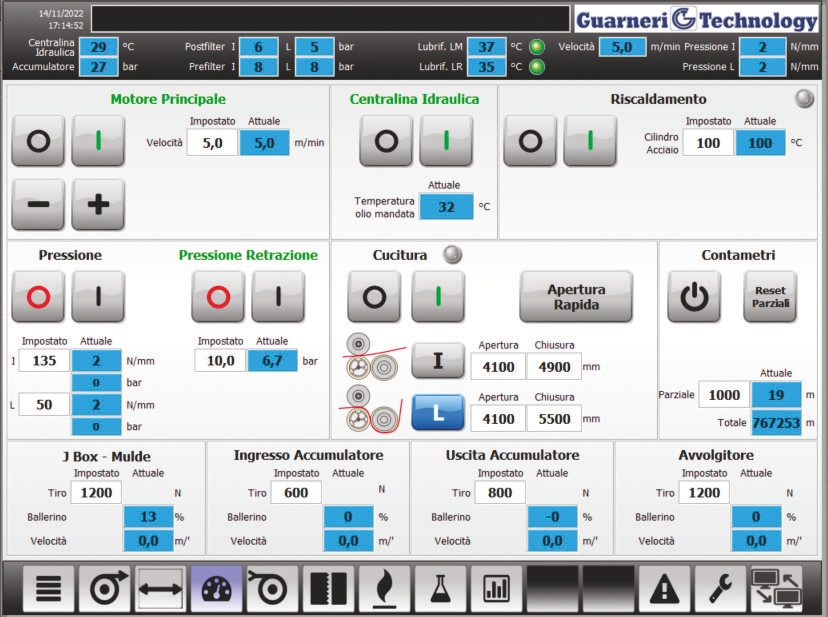Image resolution: width=828 pixels, height=617 pixels.
Task: Select the blue L seam button
Action: point(437,413)
